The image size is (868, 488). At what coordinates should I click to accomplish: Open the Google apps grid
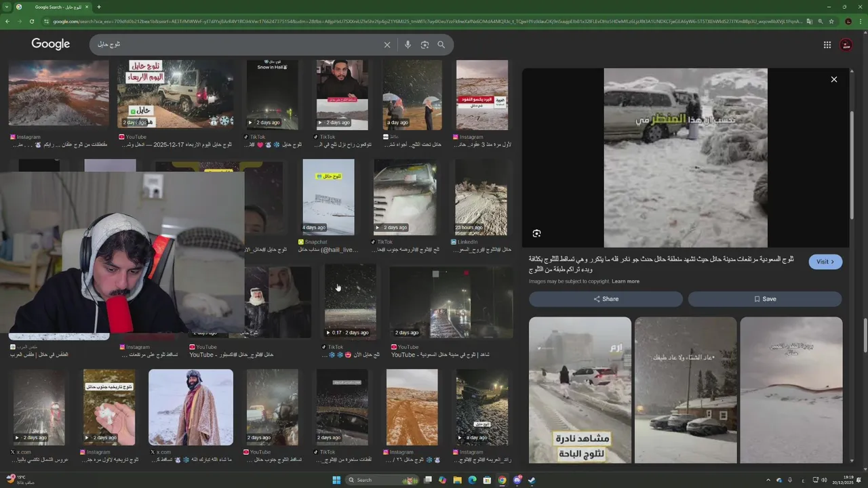827,45
